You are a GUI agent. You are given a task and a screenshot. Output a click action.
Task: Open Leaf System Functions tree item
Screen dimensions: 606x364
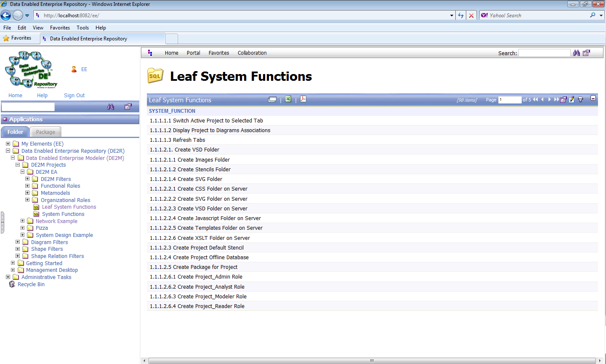[69, 207]
